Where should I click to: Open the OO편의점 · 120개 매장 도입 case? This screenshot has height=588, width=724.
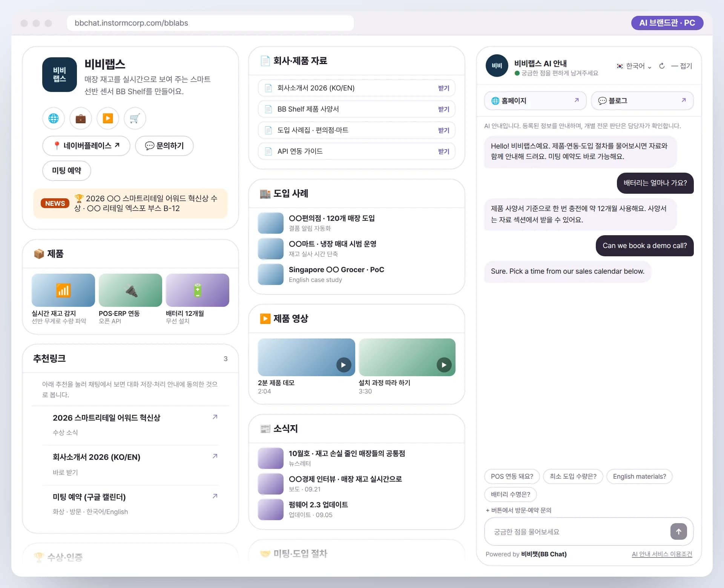click(x=356, y=223)
